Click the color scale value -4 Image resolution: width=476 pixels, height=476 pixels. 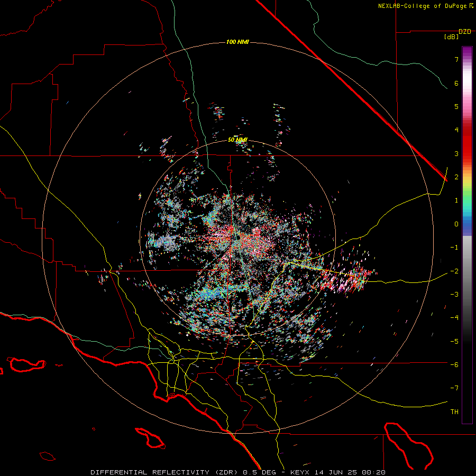(x=454, y=318)
